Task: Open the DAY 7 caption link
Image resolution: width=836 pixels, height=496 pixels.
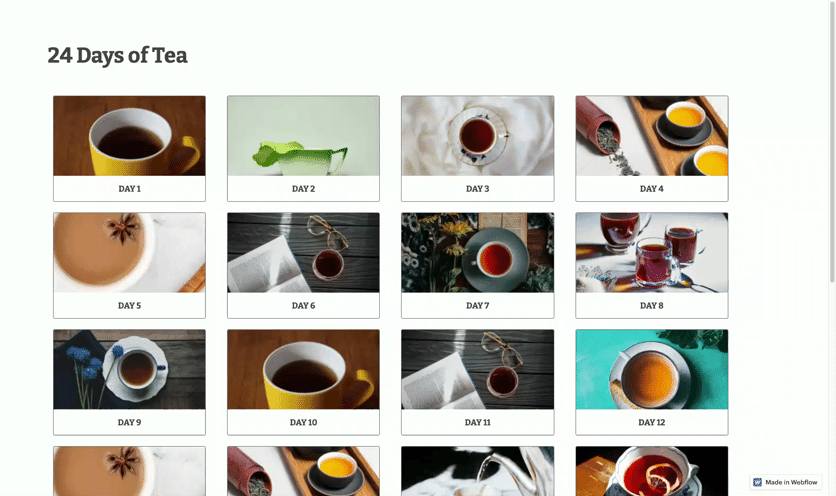Action: (478, 306)
